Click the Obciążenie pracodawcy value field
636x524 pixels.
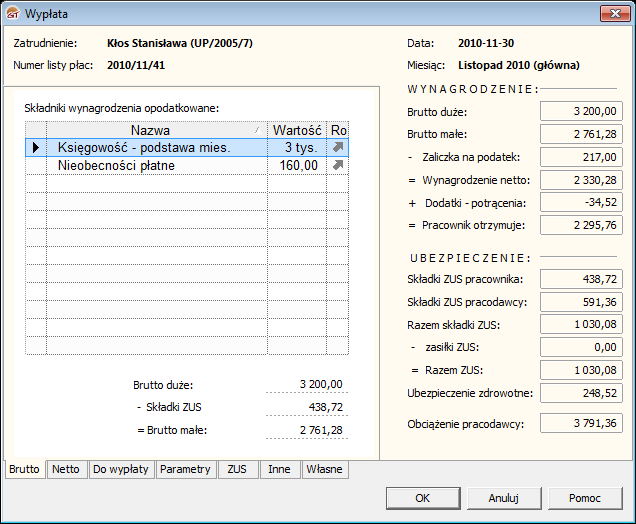(x=581, y=423)
